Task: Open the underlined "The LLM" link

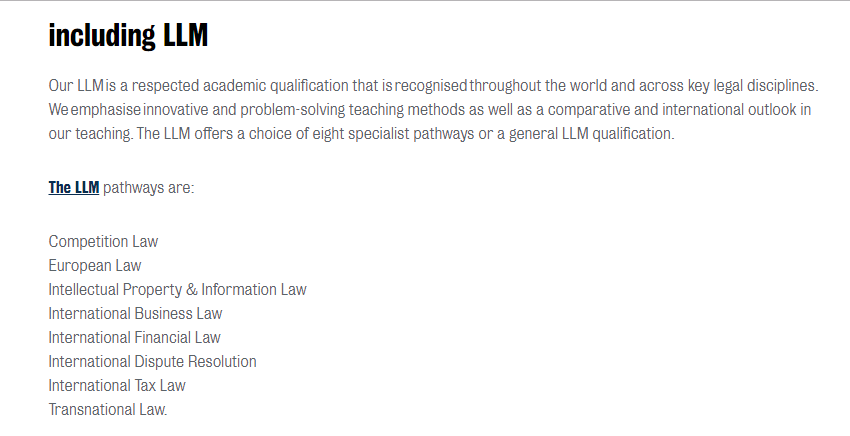Action: coord(74,188)
